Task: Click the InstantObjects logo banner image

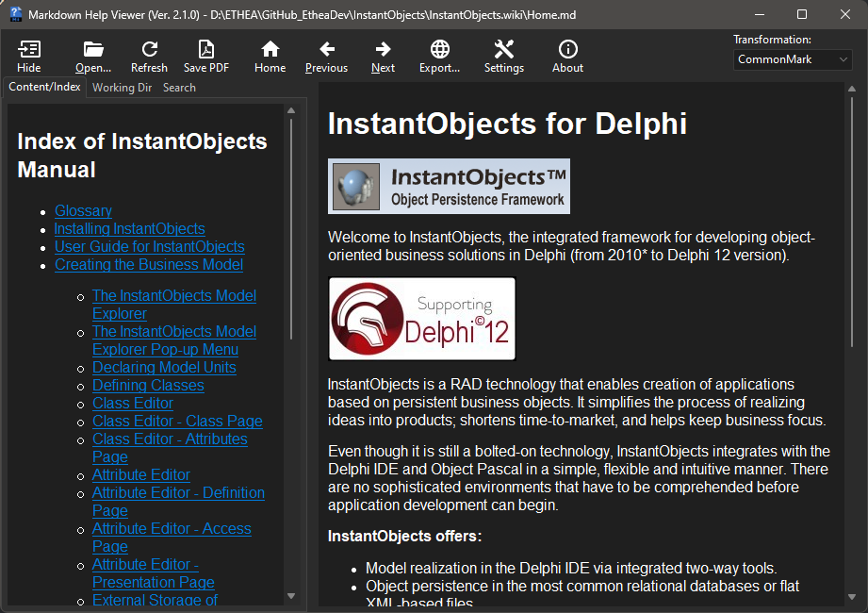Action: click(449, 186)
